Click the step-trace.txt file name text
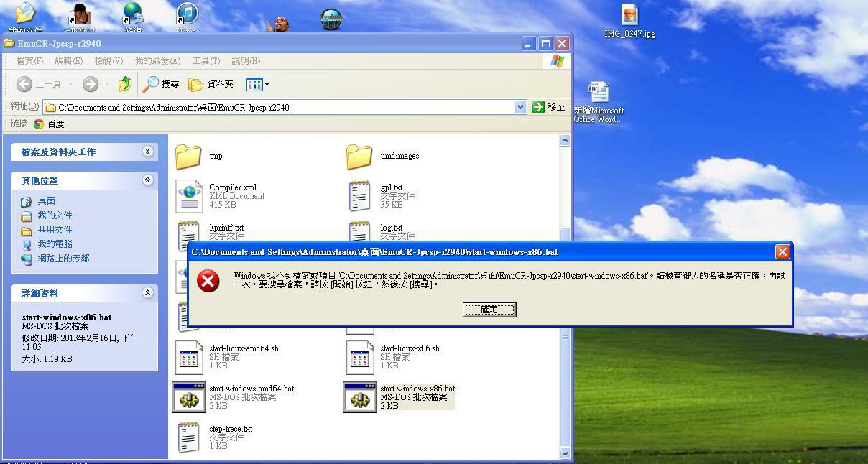The width and height of the screenshot is (868, 464). [231, 429]
